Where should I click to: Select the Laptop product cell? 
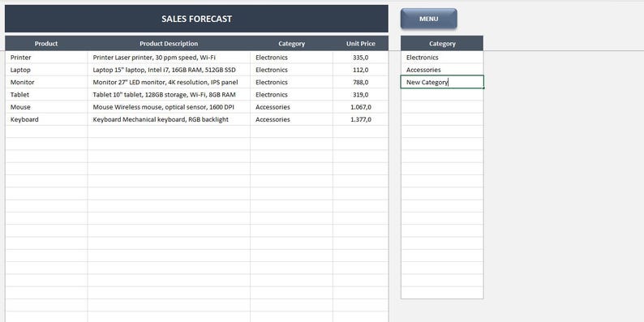point(46,70)
